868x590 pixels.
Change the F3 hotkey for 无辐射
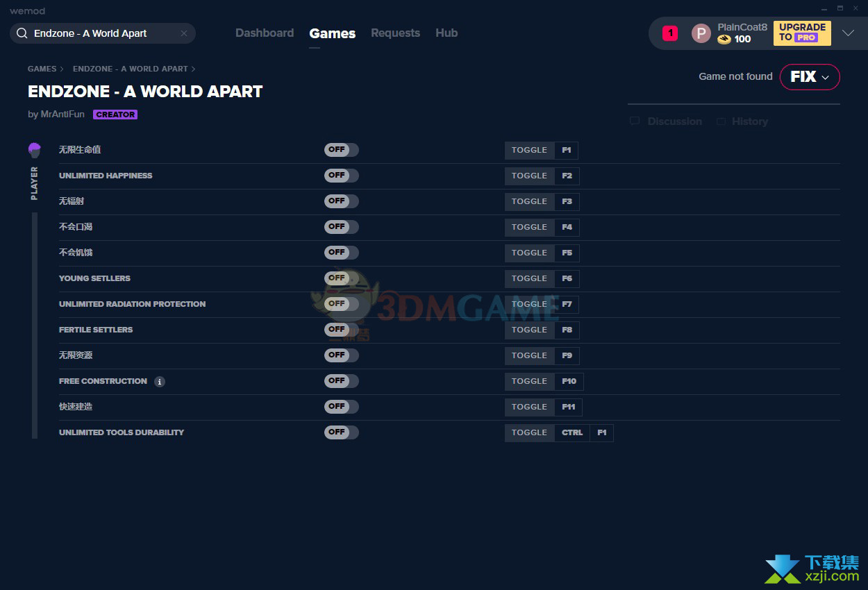click(567, 201)
